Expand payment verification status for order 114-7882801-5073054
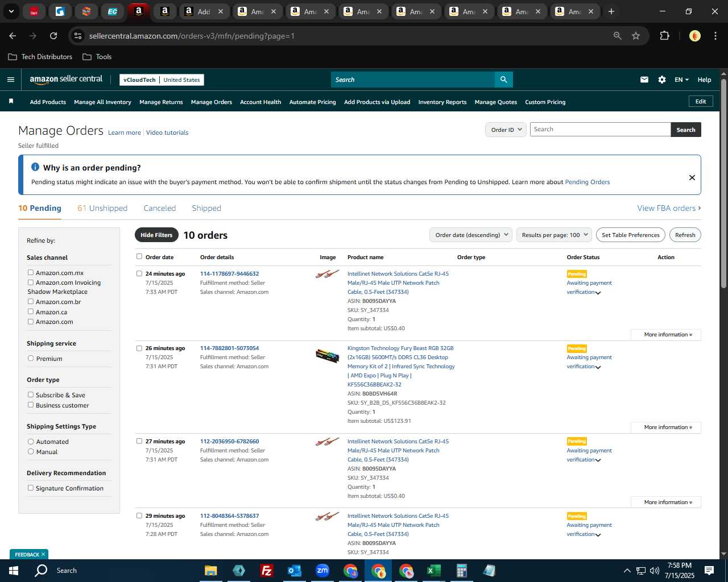The height and width of the screenshot is (582, 728). click(x=598, y=367)
